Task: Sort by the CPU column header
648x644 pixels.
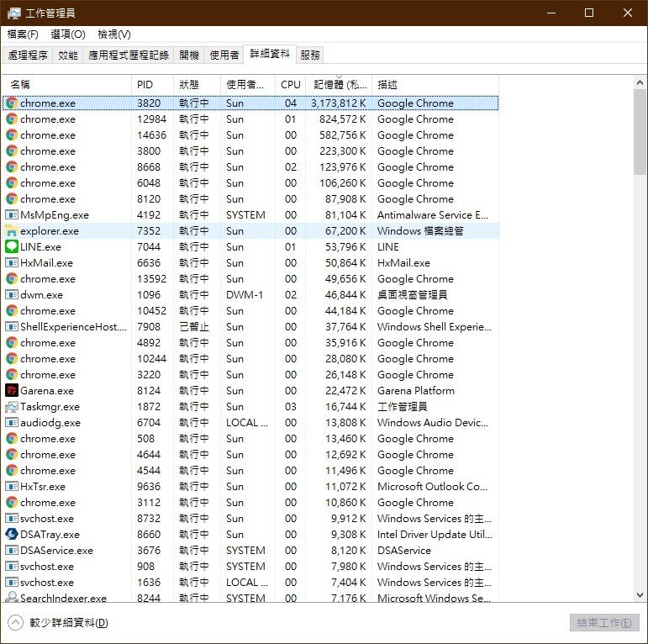Action: (291, 85)
